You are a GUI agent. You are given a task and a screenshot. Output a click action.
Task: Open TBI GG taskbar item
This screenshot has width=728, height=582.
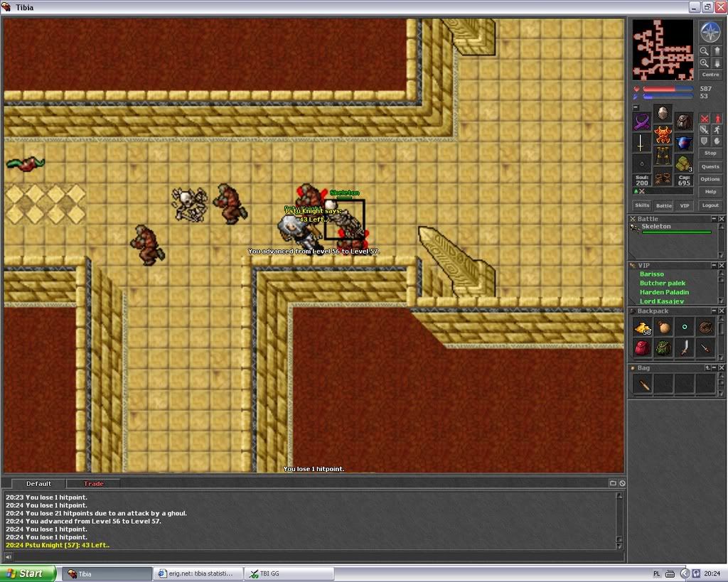289,573
